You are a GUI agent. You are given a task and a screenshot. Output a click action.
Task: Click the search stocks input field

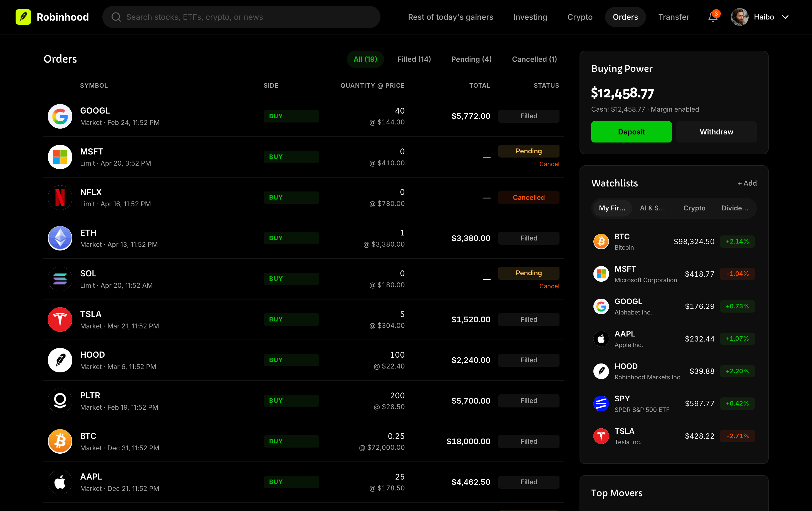coord(241,17)
